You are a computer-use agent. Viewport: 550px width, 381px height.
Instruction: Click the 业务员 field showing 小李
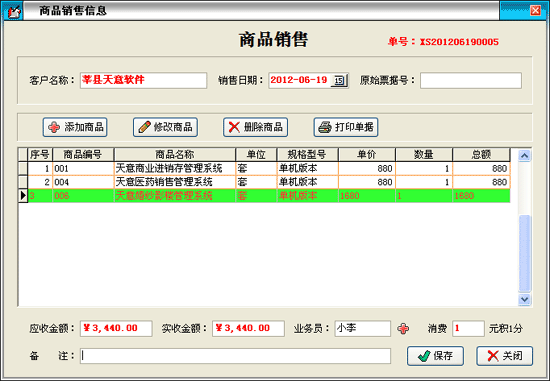[x=363, y=328]
